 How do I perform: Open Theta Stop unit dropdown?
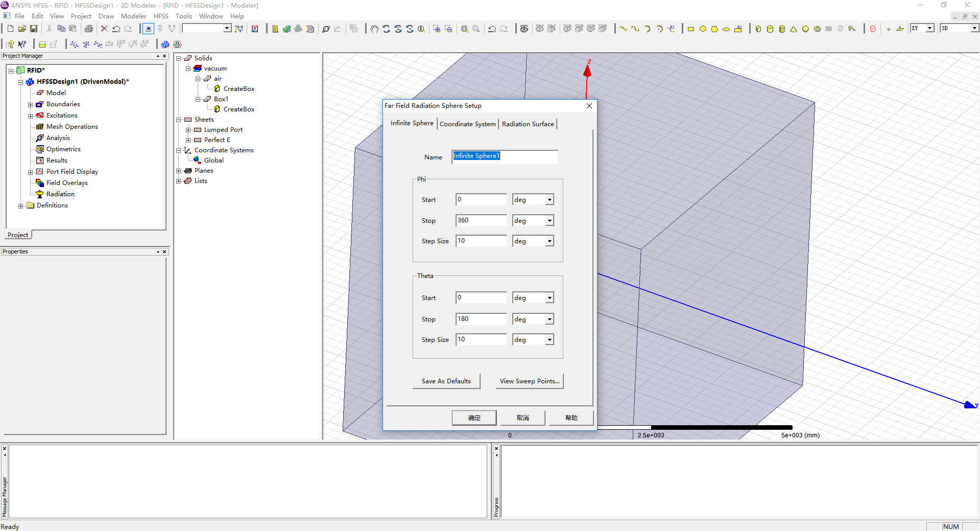coord(549,319)
